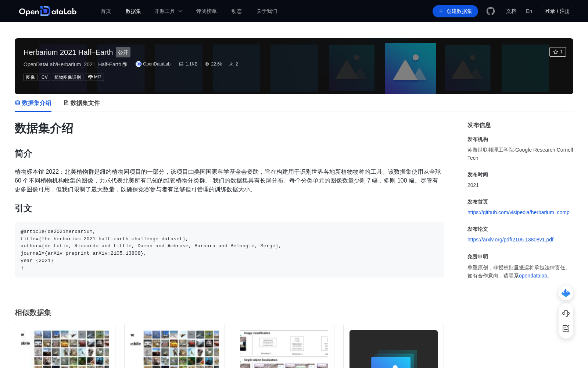Switch to the 数据集文件 tab

tap(82, 103)
